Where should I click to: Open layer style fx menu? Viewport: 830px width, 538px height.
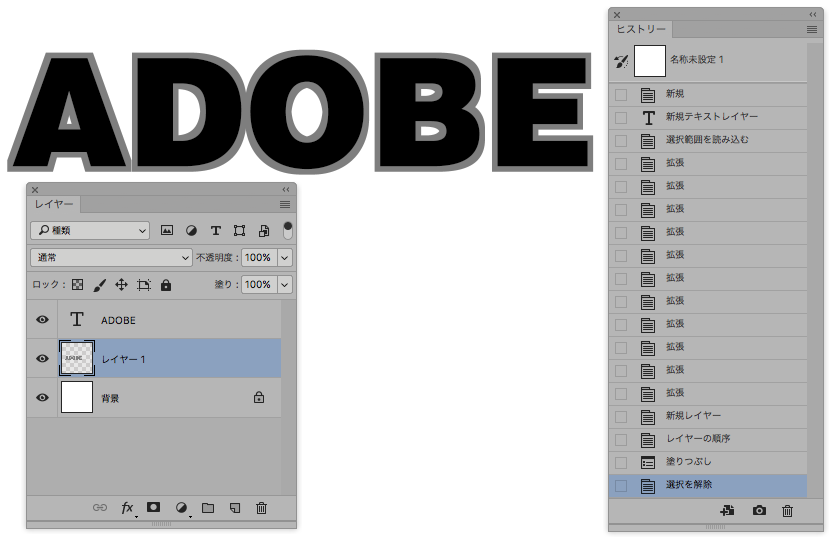pos(127,508)
